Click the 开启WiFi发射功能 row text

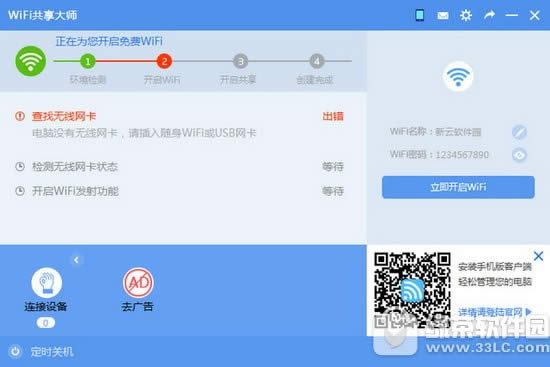75,191
